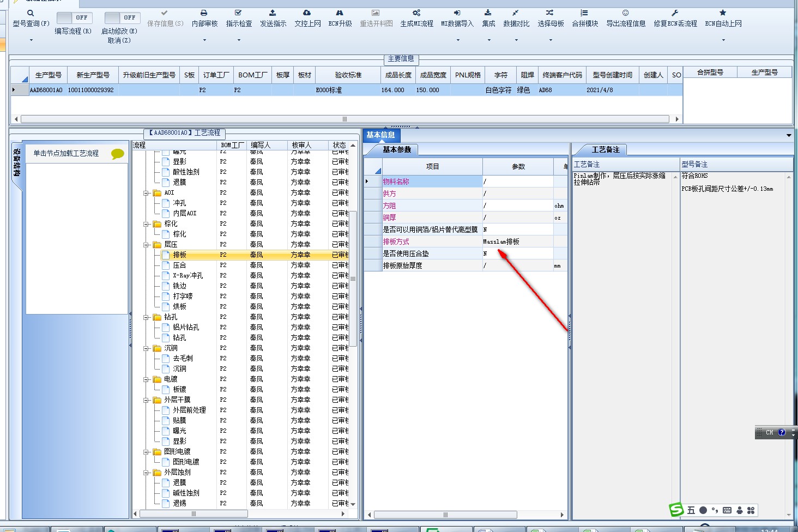Screen dimensions: 798x532
Task: Click 导出流程信息 smiley icon
Action: pos(625,13)
